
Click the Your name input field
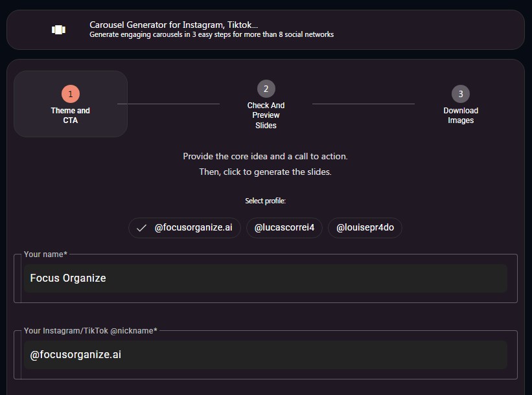(x=266, y=278)
